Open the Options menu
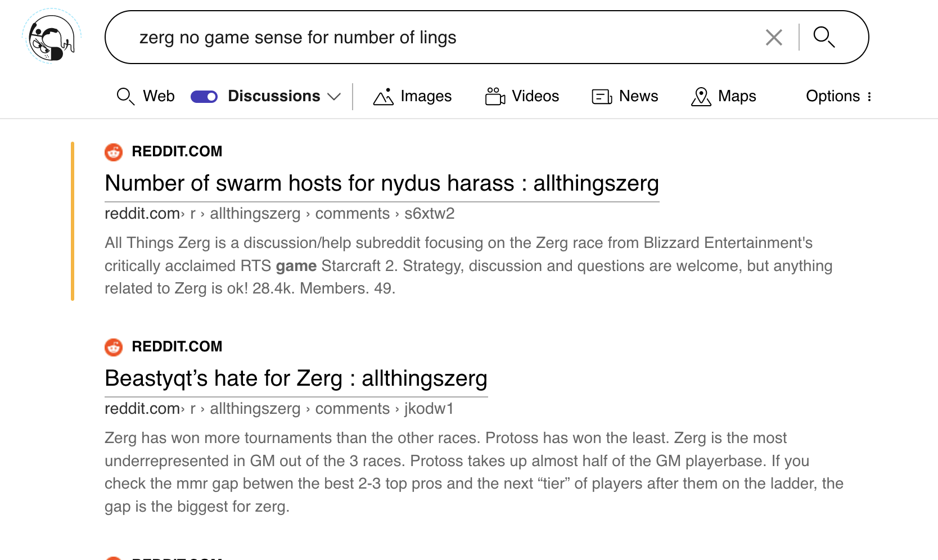The width and height of the screenshot is (938, 560). tap(832, 97)
